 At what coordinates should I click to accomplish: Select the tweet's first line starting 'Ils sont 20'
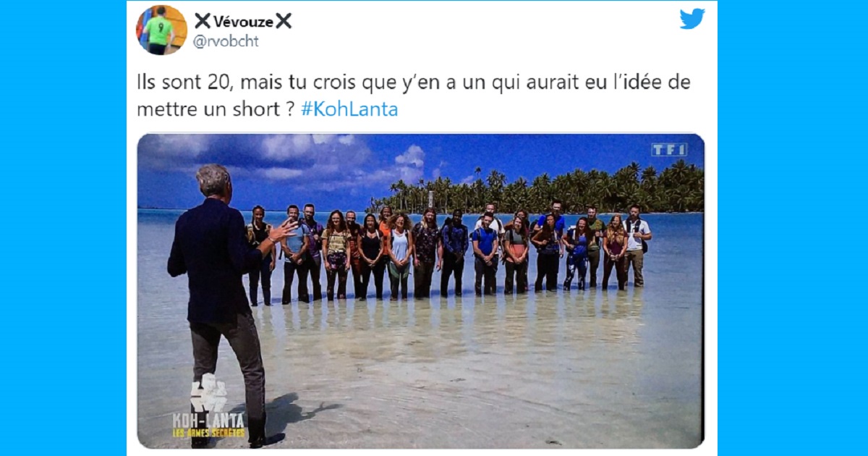pos(414,83)
